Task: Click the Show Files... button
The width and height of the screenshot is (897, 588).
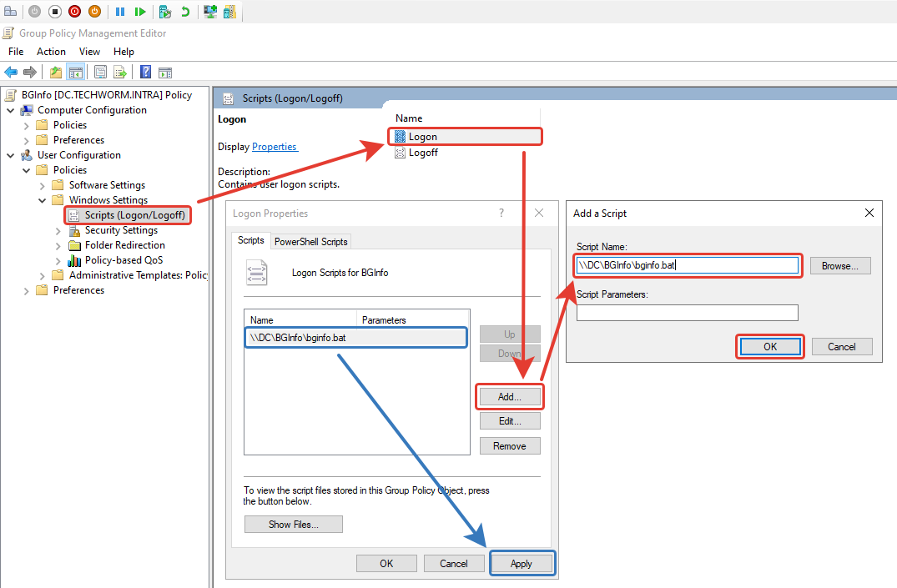Action: (293, 525)
